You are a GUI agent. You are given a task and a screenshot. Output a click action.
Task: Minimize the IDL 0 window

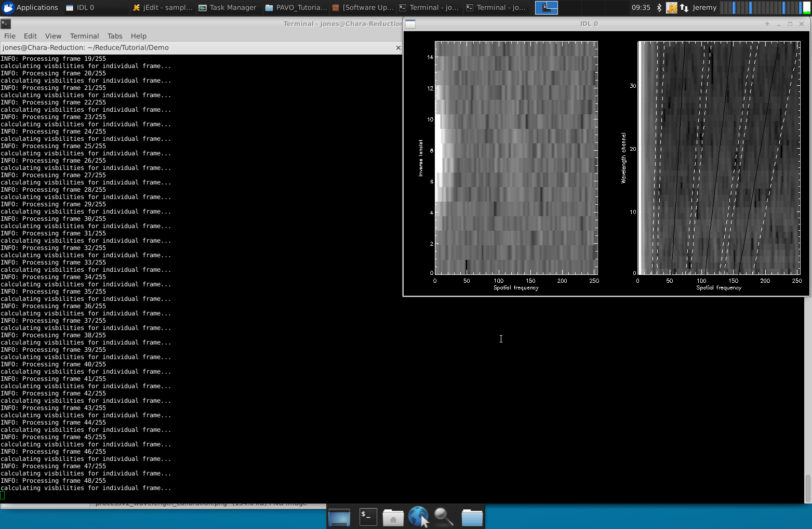click(x=778, y=24)
